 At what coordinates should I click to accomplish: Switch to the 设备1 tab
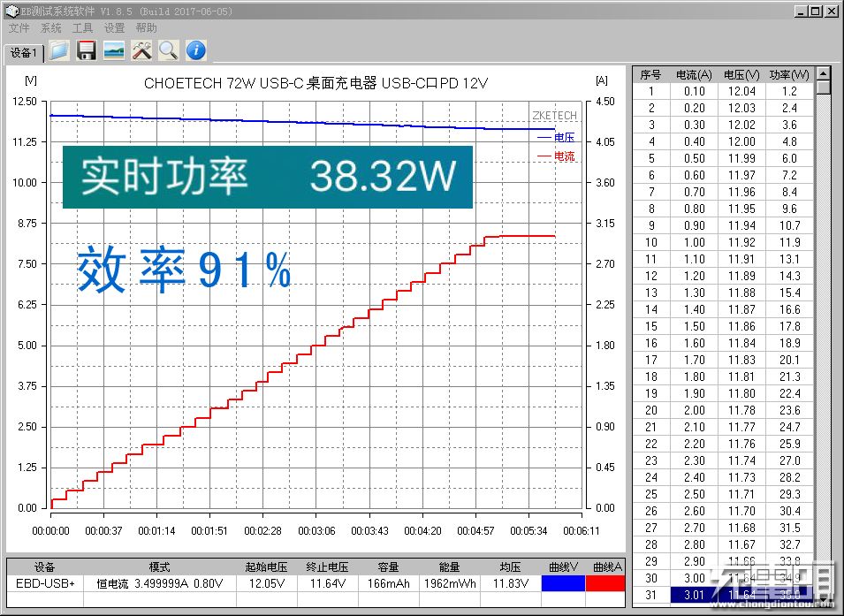pos(24,53)
